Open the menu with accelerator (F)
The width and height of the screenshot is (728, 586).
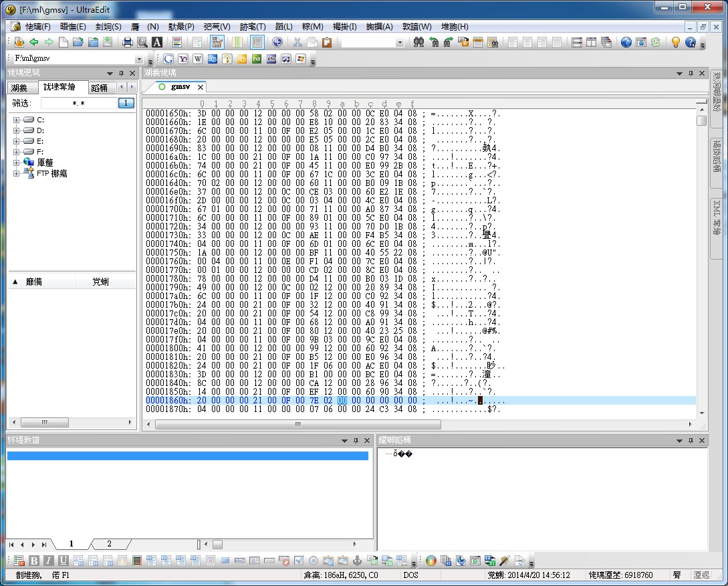coord(38,27)
